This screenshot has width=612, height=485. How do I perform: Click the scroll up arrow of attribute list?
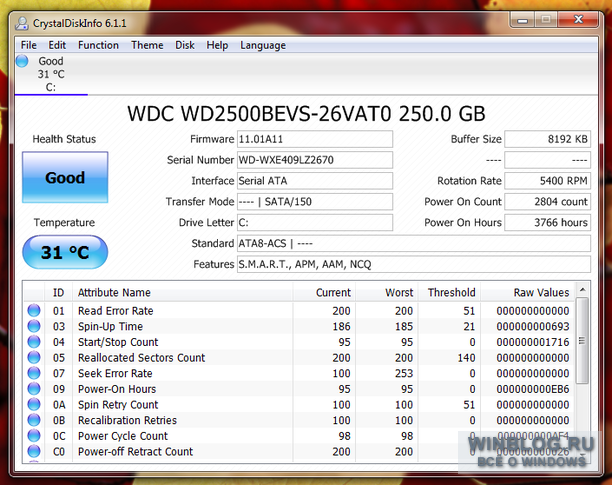582,290
